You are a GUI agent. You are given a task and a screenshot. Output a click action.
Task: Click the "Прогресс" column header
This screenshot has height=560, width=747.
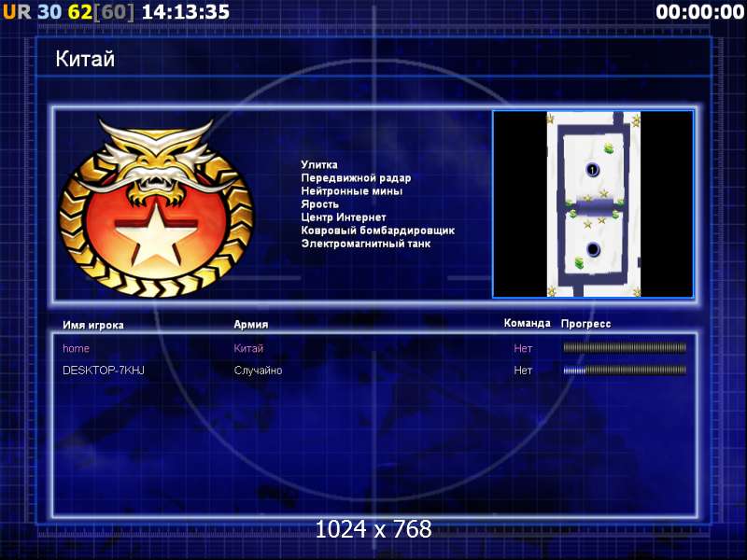point(585,324)
